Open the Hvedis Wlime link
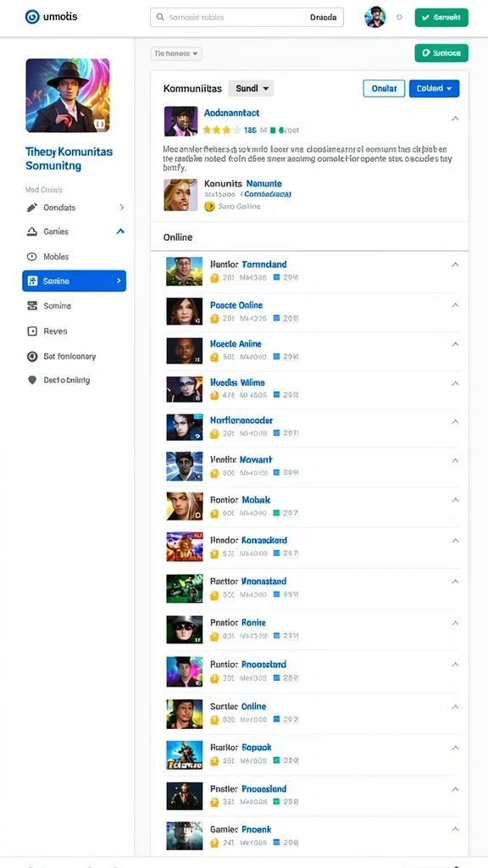Viewport: 488px width, 868px height. [x=237, y=382]
